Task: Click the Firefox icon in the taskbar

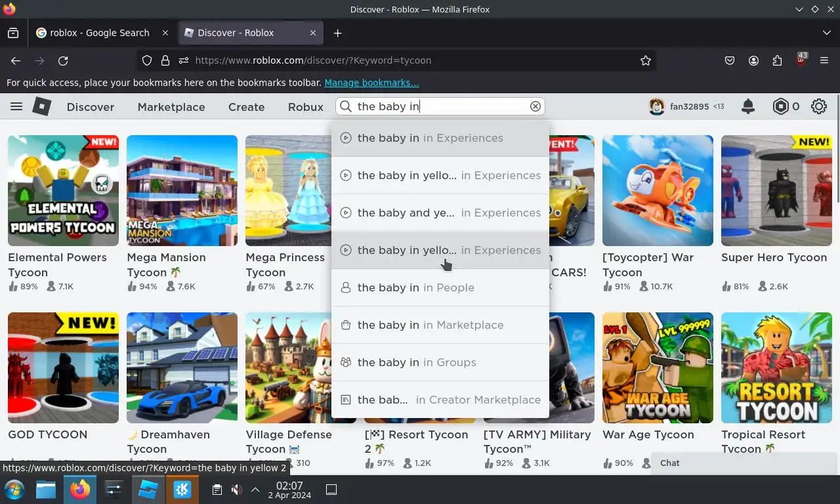Action: tap(80, 490)
